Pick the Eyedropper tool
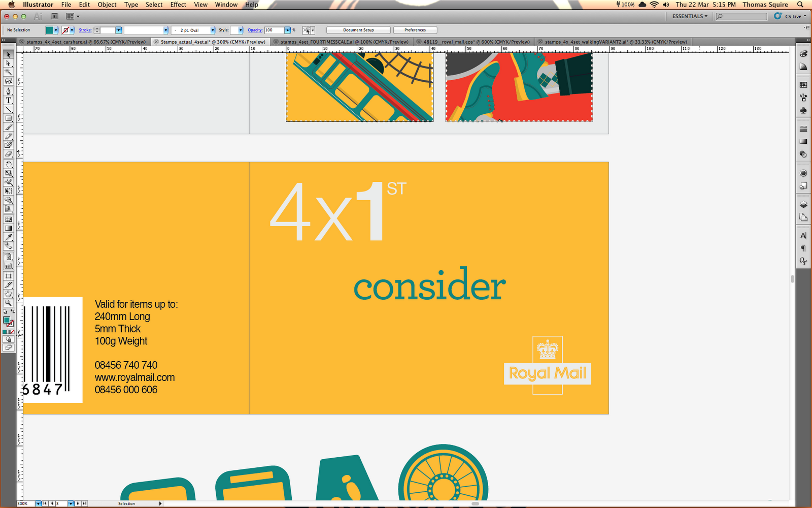The height and width of the screenshot is (508, 812). (8, 237)
